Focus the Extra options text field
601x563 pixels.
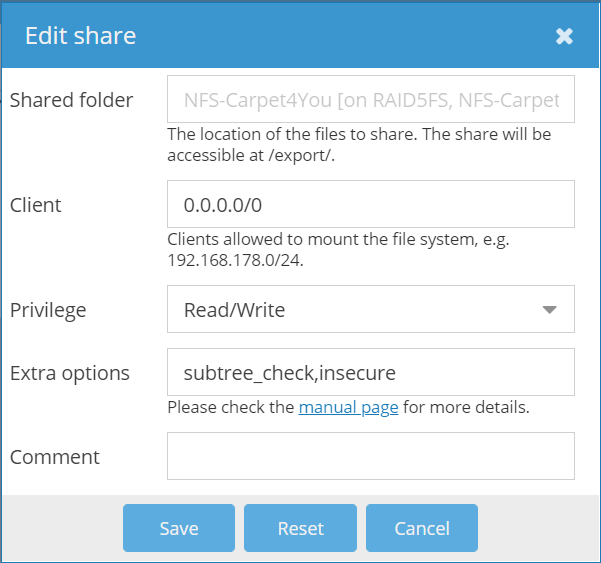coord(370,373)
